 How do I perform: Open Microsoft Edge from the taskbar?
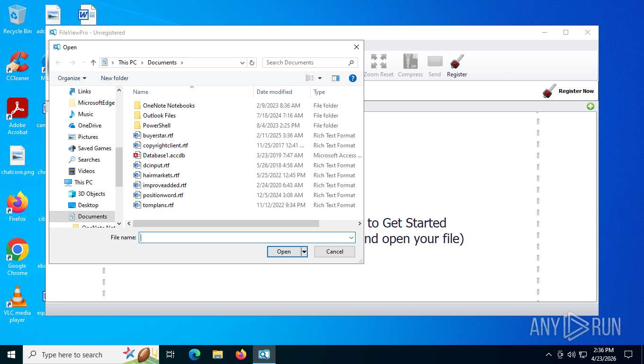tap(195, 355)
